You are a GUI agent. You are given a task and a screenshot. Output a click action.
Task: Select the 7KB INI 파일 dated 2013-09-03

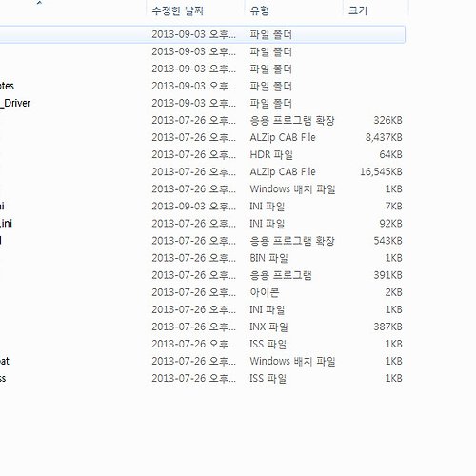click(202, 207)
